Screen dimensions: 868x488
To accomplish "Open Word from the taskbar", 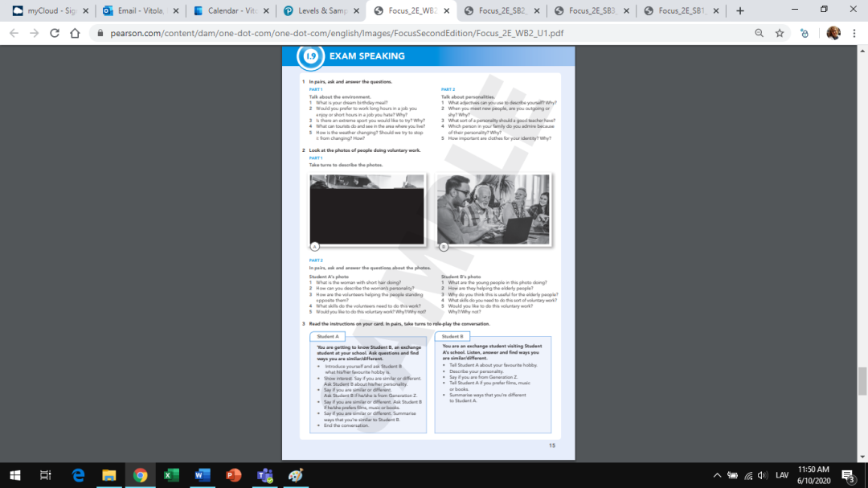I will click(202, 475).
